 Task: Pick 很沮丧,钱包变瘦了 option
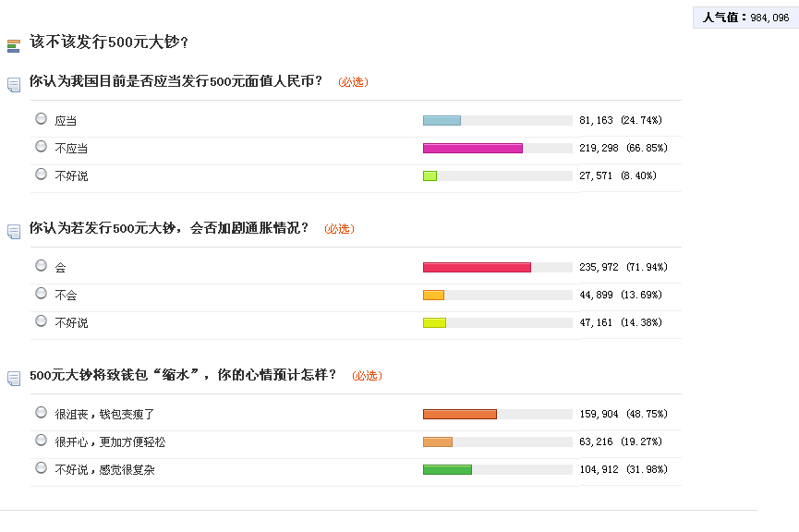pos(41,412)
